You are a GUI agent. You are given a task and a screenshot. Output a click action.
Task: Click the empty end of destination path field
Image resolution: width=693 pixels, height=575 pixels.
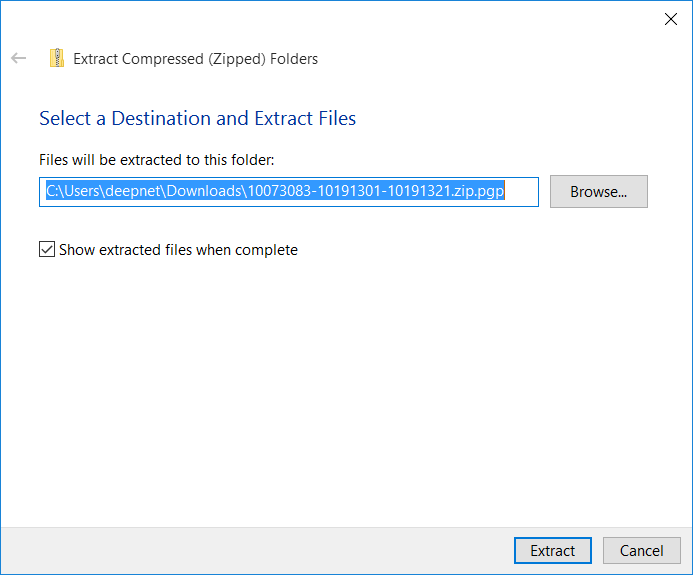click(522, 192)
